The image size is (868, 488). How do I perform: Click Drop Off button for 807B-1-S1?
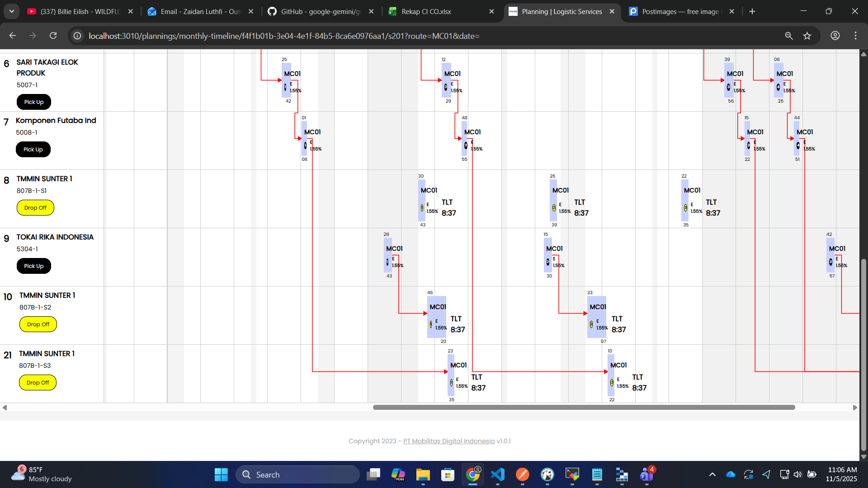click(35, 208)
